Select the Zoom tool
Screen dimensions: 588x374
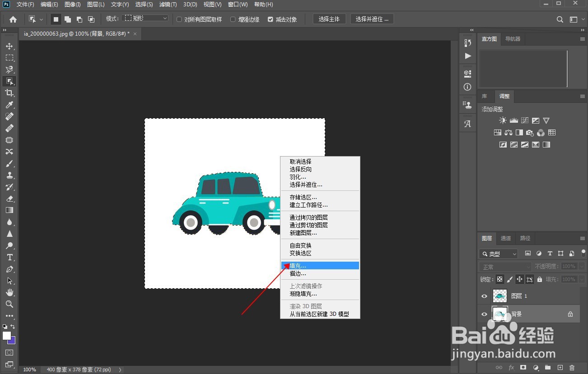pyautogui.click(x=9, y=304)
